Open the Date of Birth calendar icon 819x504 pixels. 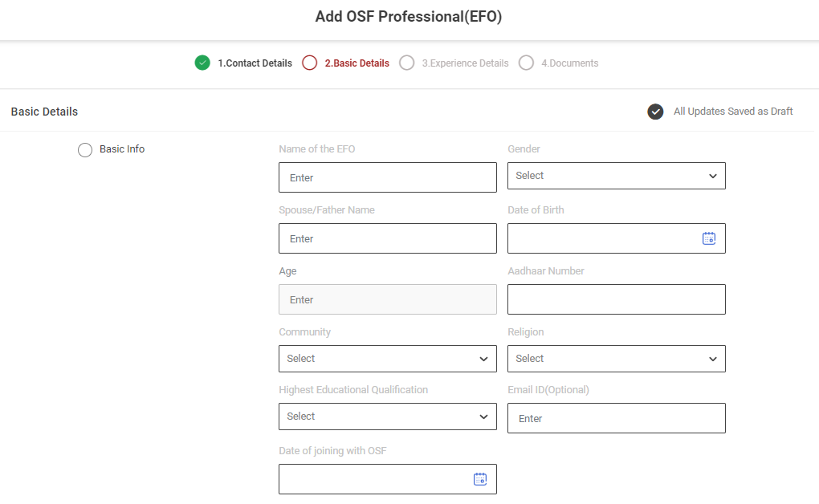click(708, 238)
